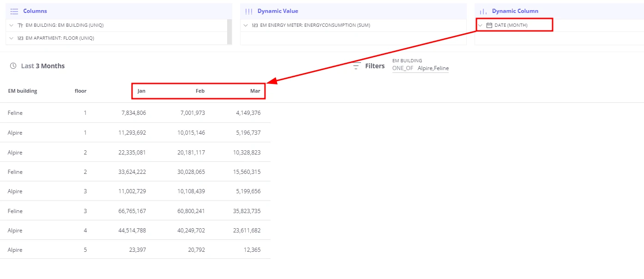Click the Columns panel heading
Image resolution: width=644 pixels, height=279 pixels.
point(35,11)
